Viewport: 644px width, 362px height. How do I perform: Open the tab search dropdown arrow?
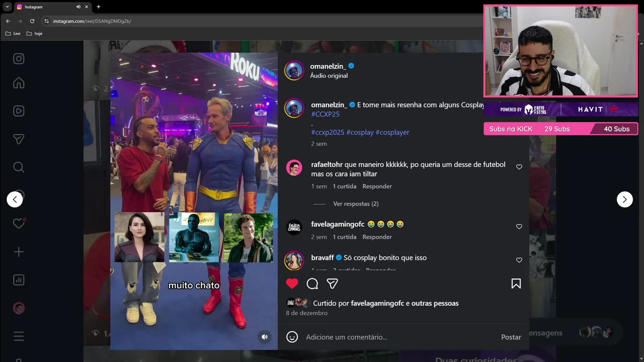click(x=7, y=7)
